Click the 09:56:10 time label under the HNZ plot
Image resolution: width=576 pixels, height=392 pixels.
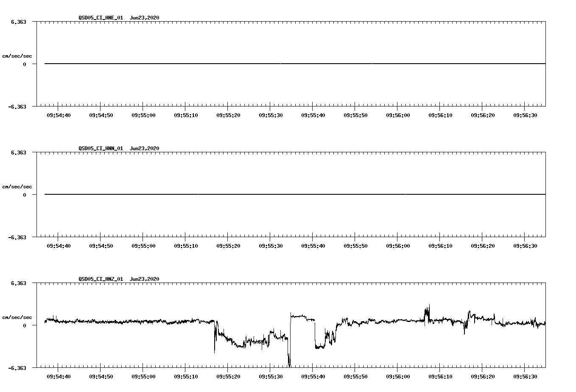(x=440, y=377)
